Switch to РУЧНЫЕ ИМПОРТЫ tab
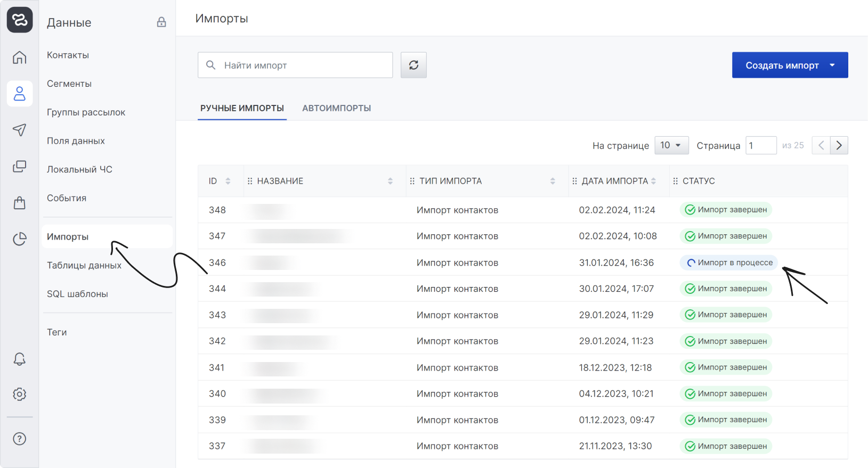The image size is (868, 468). point(242,108)
